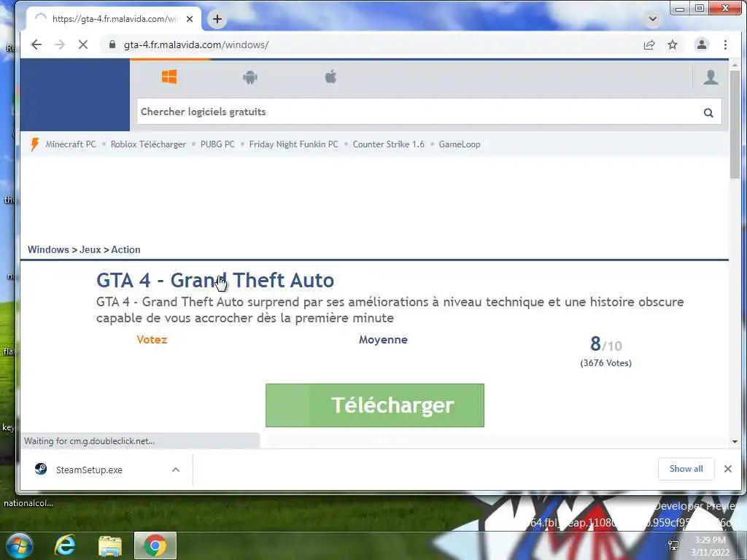This screenshot has height=560, width=747.
Task: Click the Votez rating label
Action: pyautogui.click(x=152, y=340)
